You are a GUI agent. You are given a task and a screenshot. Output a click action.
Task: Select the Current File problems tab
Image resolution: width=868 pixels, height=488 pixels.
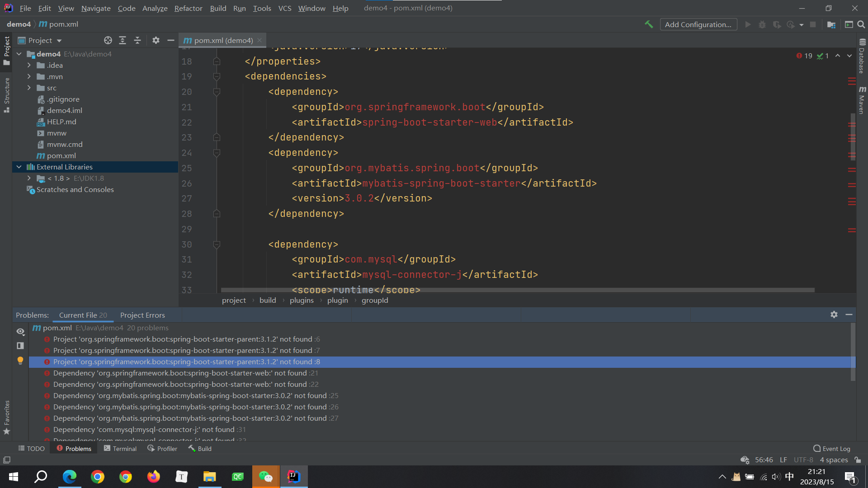tap(83, 315)
